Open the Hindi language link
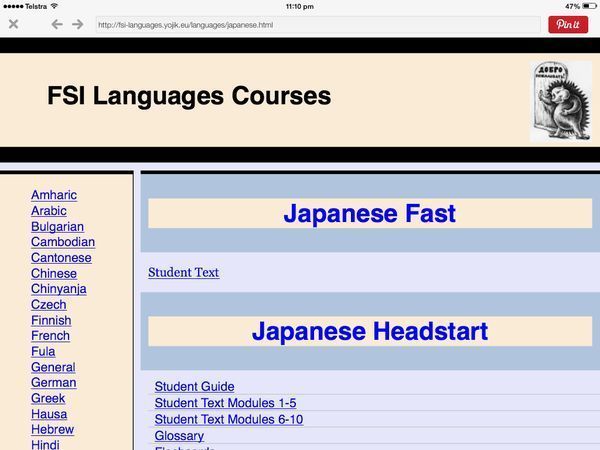The width and height of the screenshot is (600, 450). (45, 445)
